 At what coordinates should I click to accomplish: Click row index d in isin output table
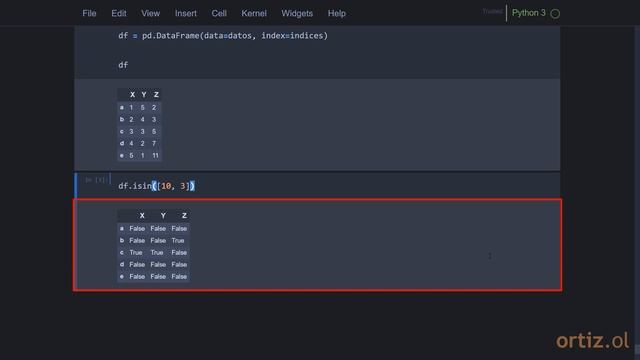[122, 264]
